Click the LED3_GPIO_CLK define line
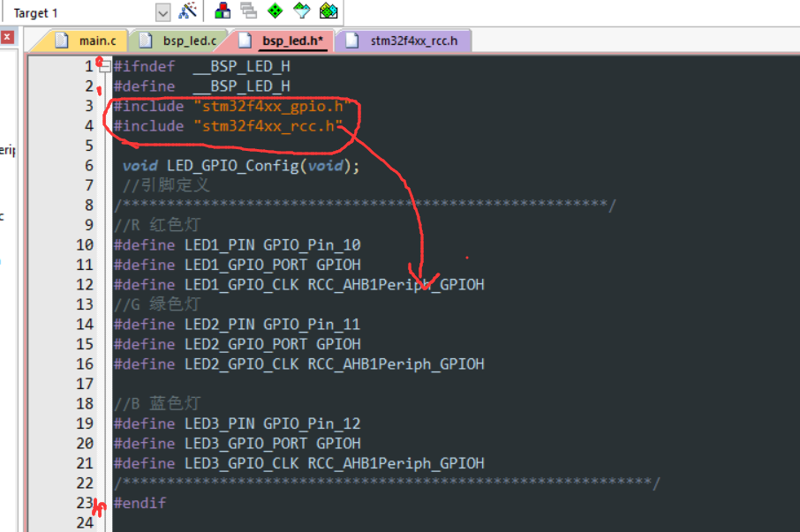The image size is (800, 532). [x=298, y=464]
